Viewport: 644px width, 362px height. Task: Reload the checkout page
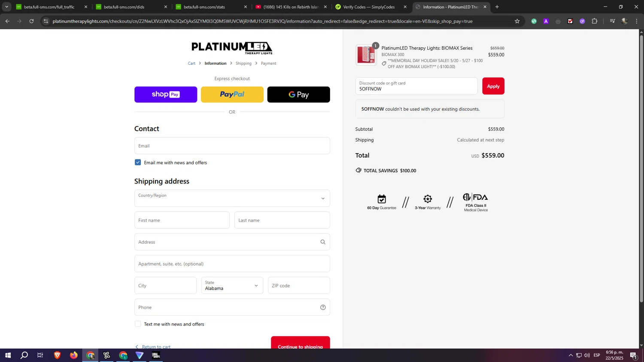[x=31, y=21]
